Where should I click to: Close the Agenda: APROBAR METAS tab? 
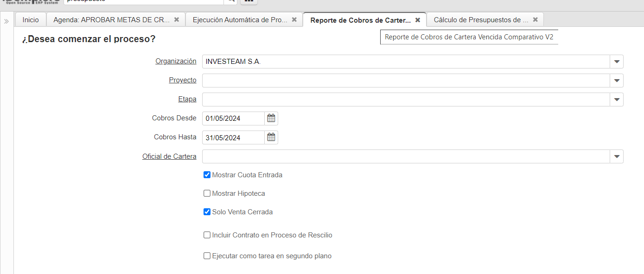[176, 20]
